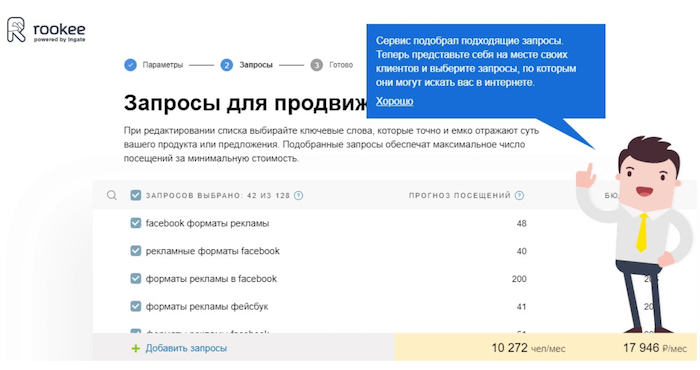
Task: Uncheck 'рекламные форматы facebook' query
Action: click(x=136, y=251)
